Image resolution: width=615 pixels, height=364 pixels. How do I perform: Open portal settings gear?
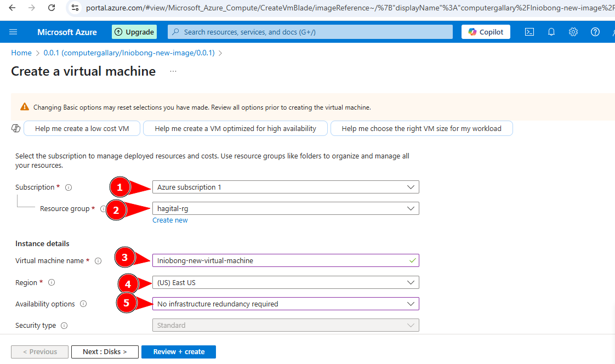click(573, 32)
